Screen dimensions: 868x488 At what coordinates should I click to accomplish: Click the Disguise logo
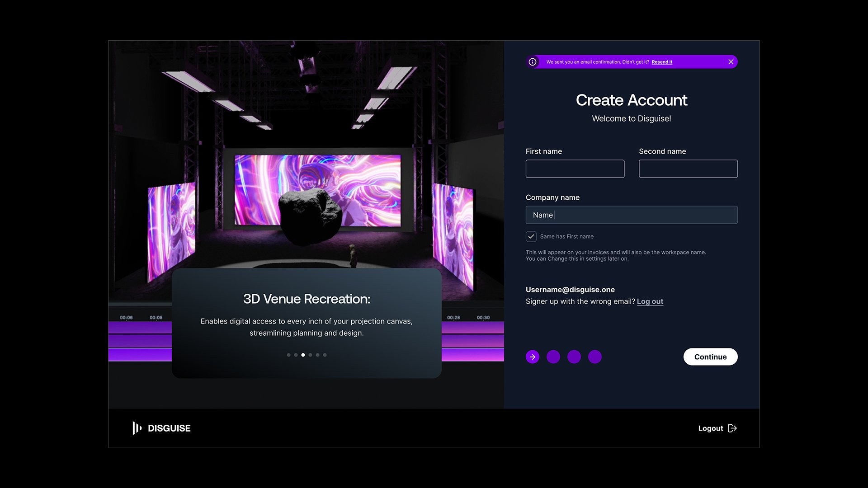click(161, 428)
